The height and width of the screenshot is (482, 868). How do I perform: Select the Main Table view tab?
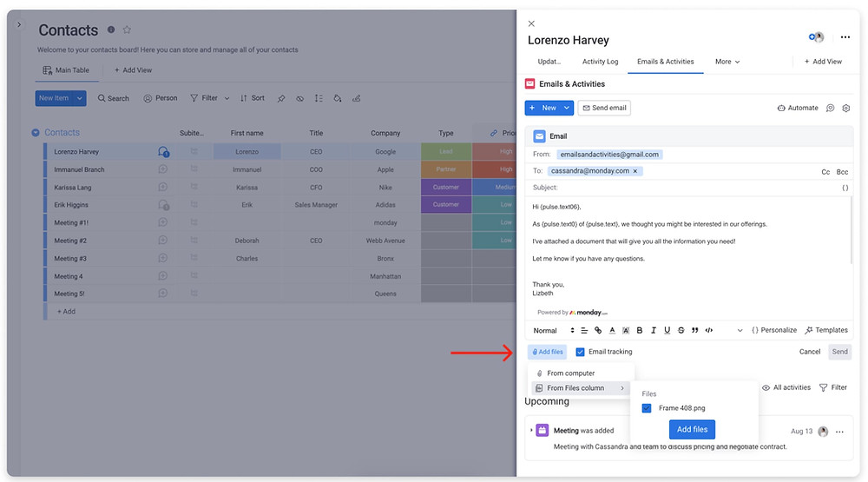pyautogui.click(x=66, y=70)
